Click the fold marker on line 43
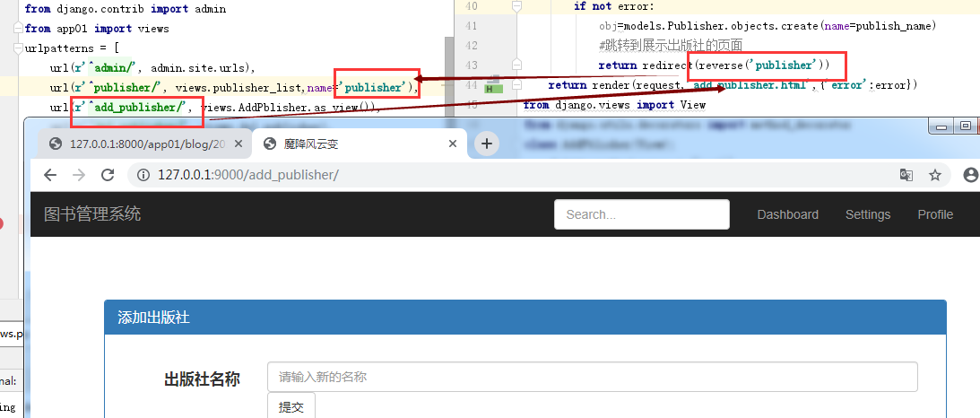 [516, 65]
